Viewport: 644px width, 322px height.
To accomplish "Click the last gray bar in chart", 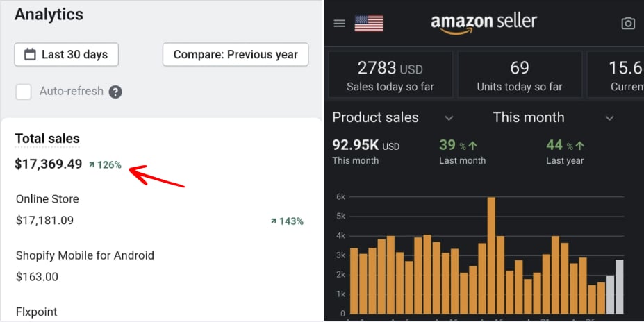I will coord(619,287).
